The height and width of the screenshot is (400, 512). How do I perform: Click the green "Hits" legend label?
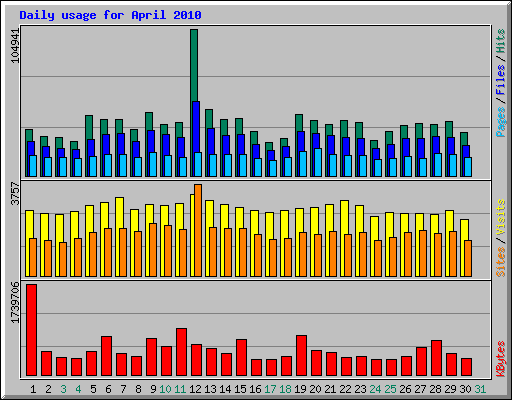[x=501, y=41]
